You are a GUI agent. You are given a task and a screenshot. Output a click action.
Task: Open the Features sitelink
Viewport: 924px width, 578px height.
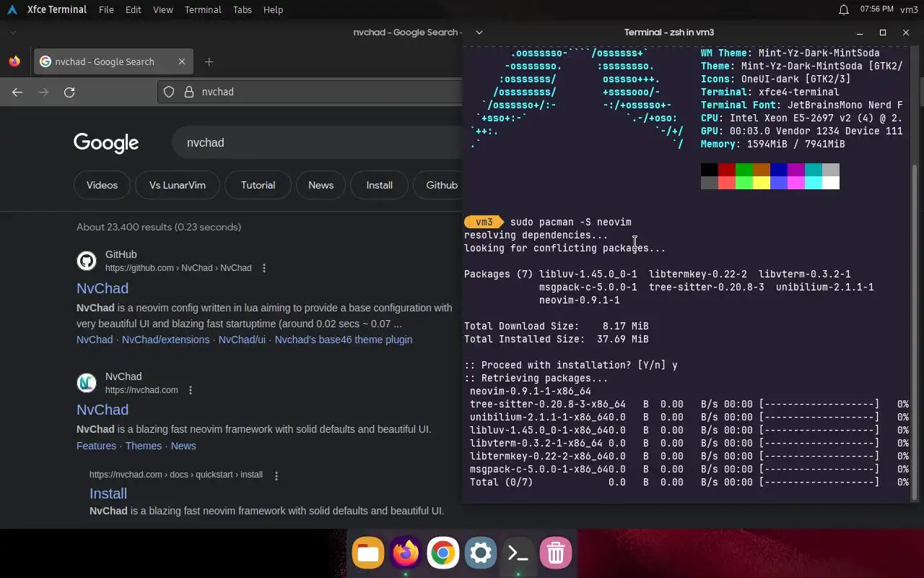pyautogui.click(x=96, y=446)
